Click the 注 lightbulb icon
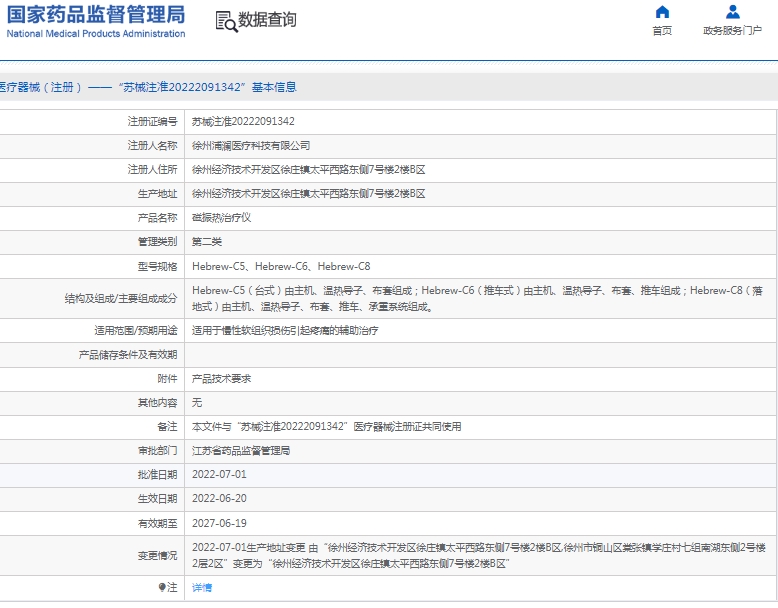 [162, 587]
